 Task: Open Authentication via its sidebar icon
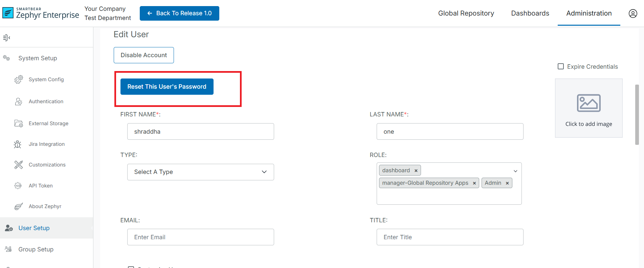point(19,102)
